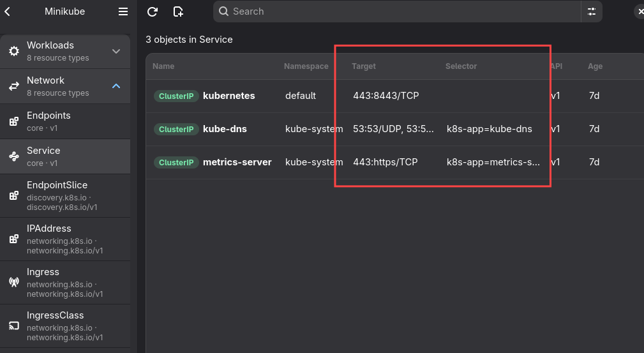Click the back arrow beside Minikube

(8, 11)
